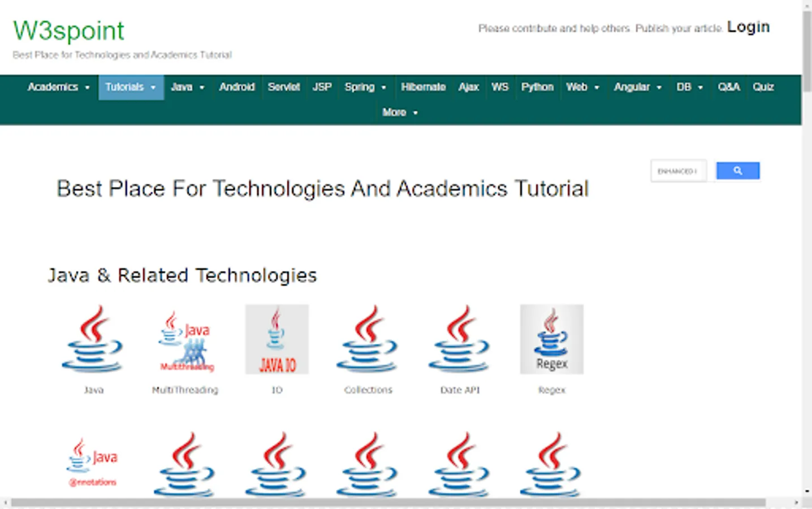Click the site tagline under W3spoint logo
This screenshot has width=812, height=509.
coord(122,55)
